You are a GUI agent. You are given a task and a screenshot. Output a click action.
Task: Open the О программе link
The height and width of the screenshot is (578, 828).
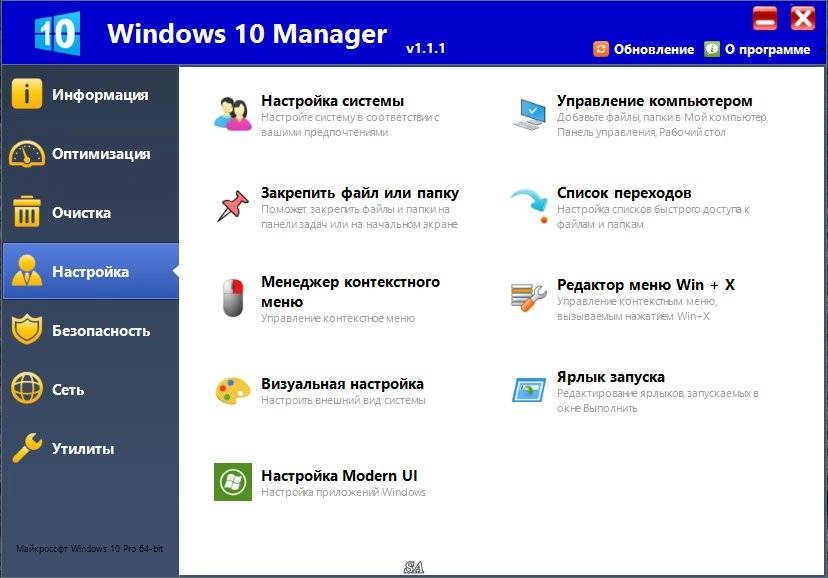(767, 50)
